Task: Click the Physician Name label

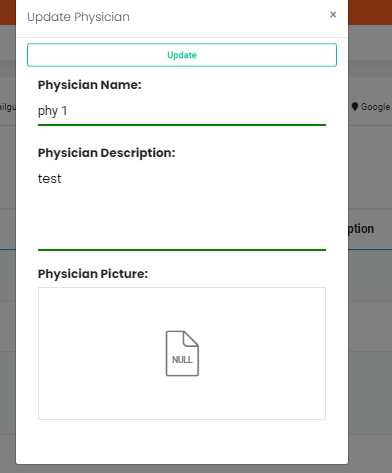Action: click(x=90, y=85)
